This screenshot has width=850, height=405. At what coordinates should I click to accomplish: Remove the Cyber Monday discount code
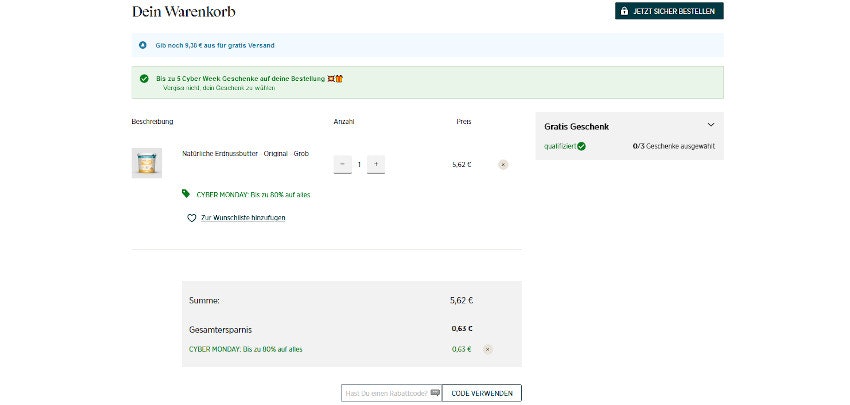[487, 349]
